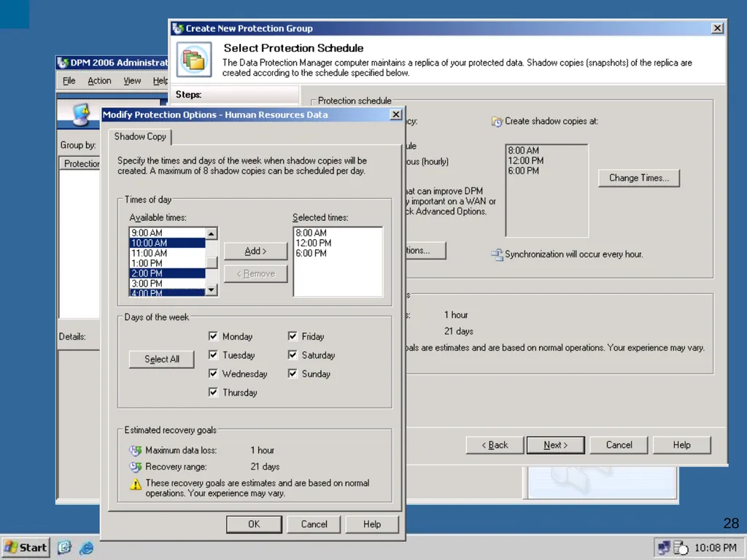
Task: Open the Action menu in DPM 2006
Action: [x=99, y=81]
